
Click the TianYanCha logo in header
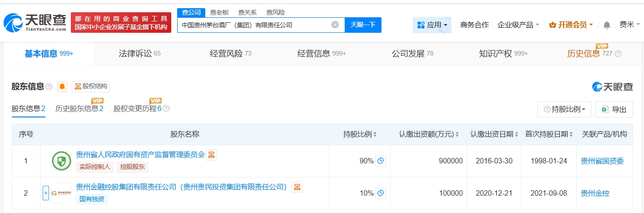(35, 23)
